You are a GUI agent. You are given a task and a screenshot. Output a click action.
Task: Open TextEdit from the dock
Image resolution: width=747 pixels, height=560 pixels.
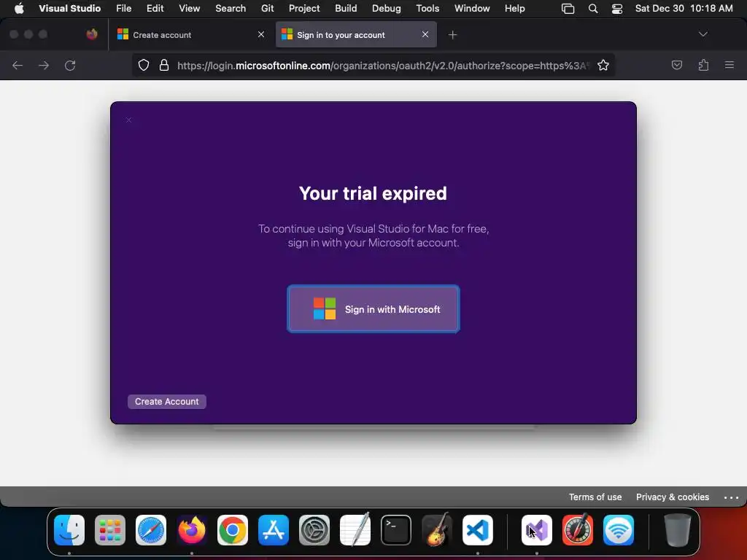point(355,529)
